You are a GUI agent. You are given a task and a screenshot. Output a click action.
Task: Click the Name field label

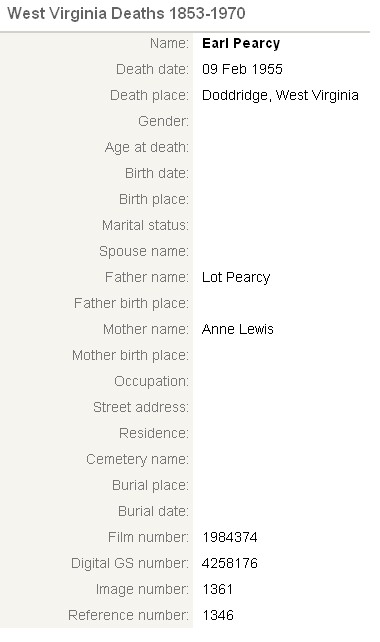click(169, 43)
